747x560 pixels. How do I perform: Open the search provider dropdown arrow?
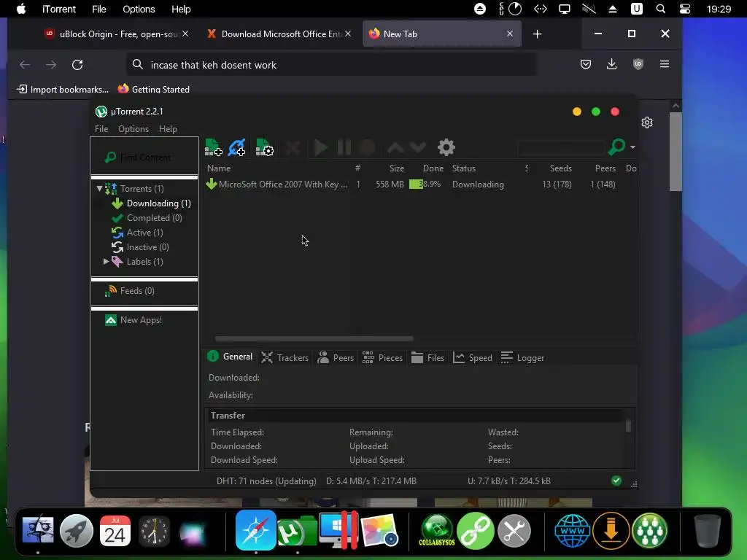(x=632, y=147)
